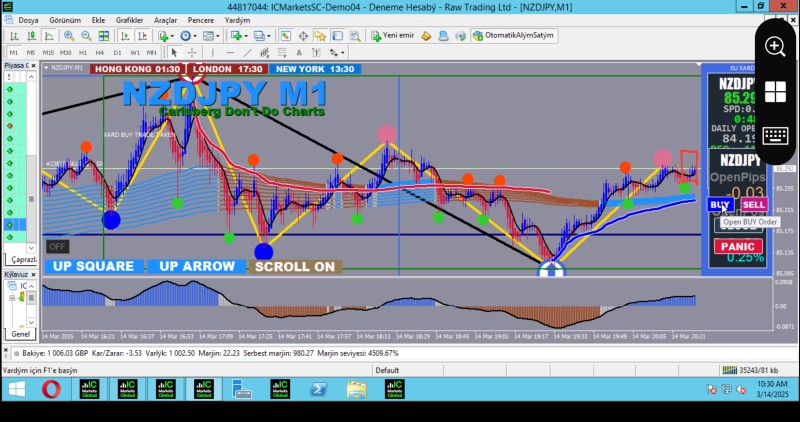800x422 pixels.
Task: Open the Profiles icon
Action: 259,36
